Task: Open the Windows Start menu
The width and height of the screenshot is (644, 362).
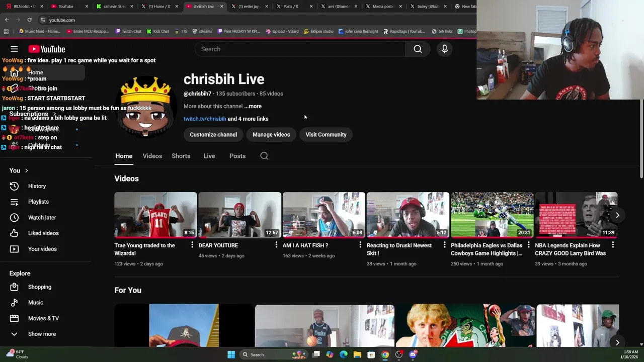Action: pos(231,354)
